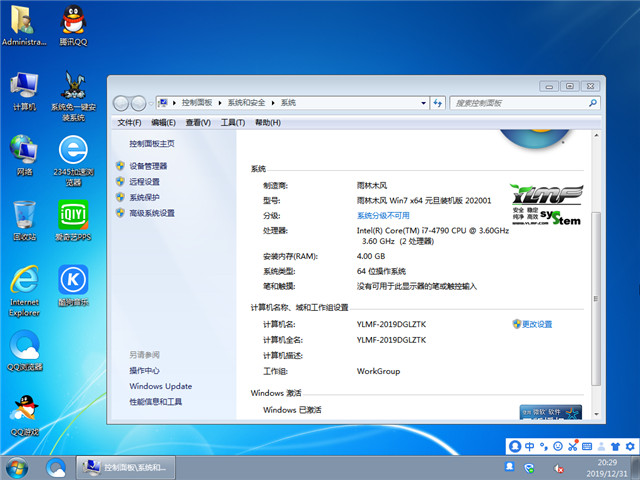Go to 控制面板主页 link
The height and width of the screenshot is (480, 640).
152,144
